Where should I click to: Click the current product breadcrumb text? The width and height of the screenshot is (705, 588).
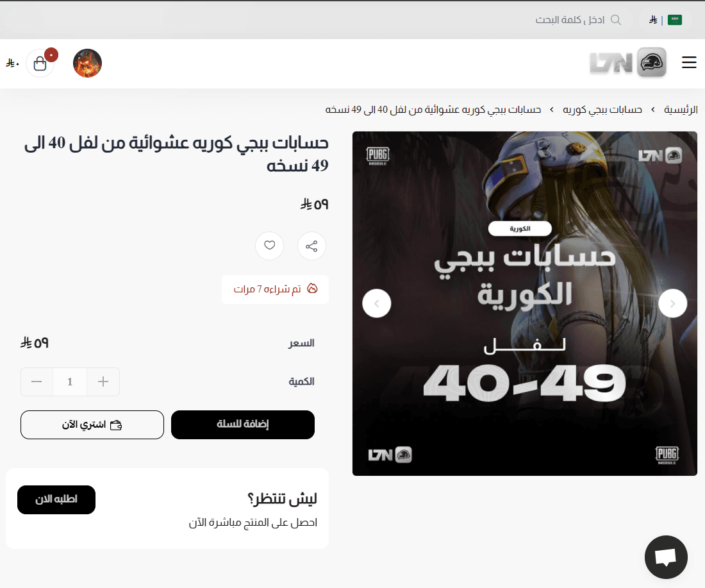click(433, 109)
